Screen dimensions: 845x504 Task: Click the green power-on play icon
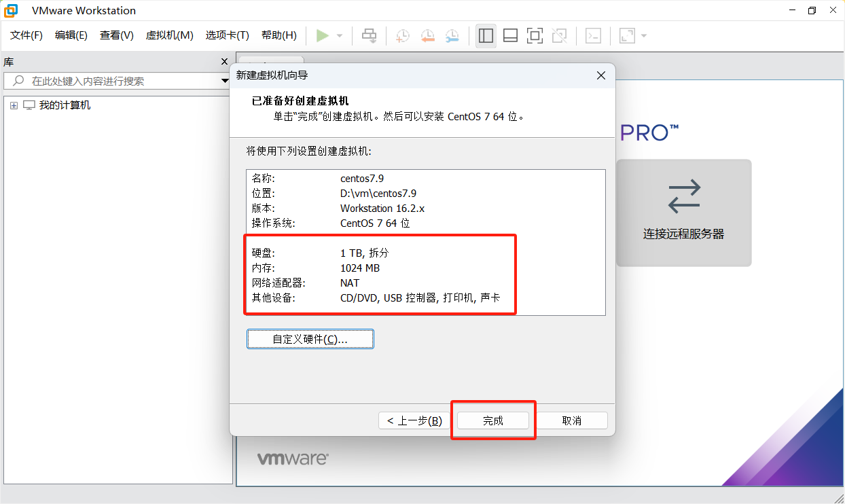pyautogui.click(x=323, y=35)
